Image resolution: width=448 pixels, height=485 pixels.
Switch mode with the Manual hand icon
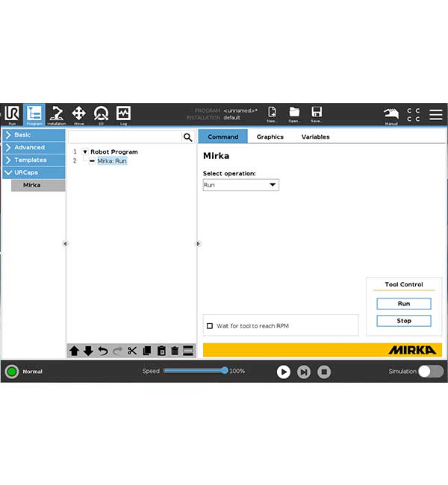[x=391, y=116]
